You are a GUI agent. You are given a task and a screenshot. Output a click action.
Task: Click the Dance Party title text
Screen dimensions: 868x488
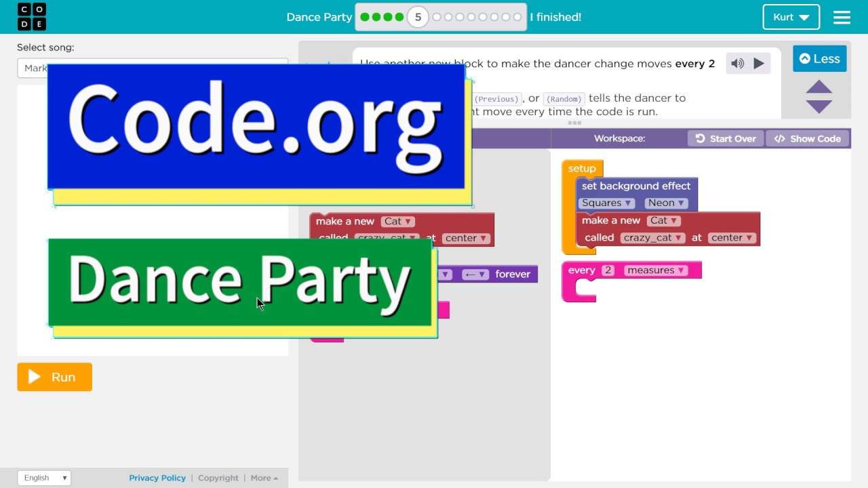[319, 17]
